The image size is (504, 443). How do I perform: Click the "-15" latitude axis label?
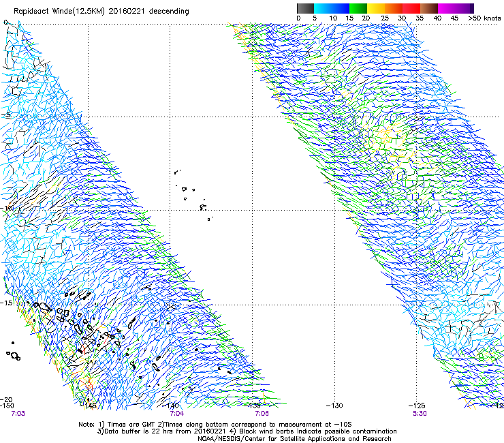[x=6, y=303]
